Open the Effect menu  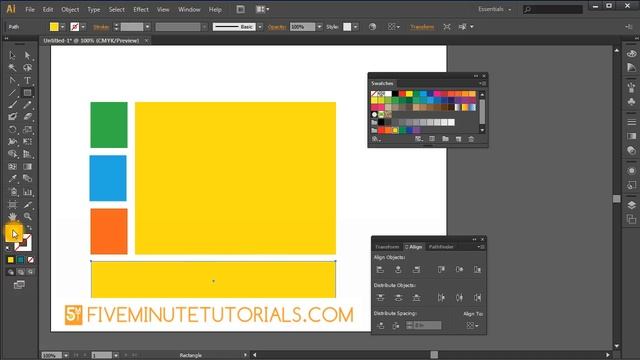[x=141, y=9]
